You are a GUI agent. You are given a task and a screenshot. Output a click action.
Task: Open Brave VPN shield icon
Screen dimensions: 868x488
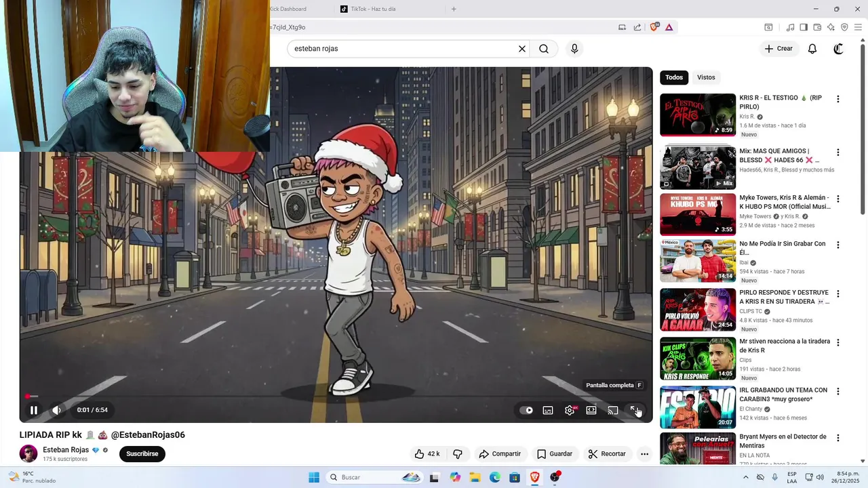pos(844,27)
